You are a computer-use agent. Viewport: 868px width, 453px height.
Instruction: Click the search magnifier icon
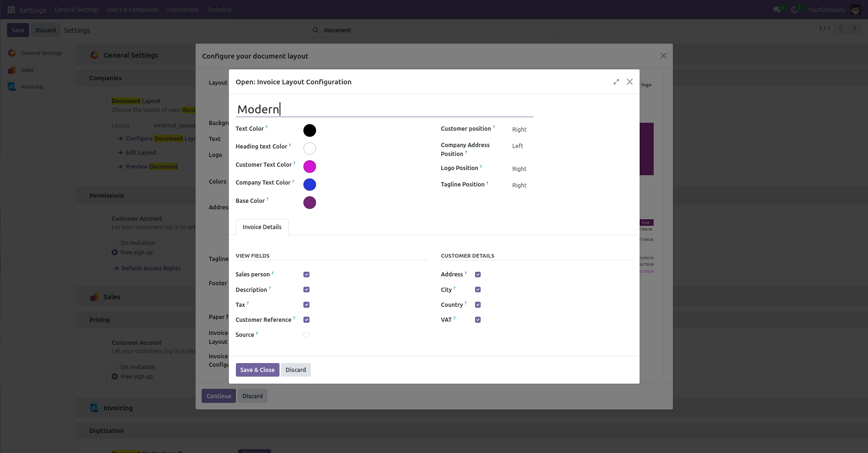point(316,30)
